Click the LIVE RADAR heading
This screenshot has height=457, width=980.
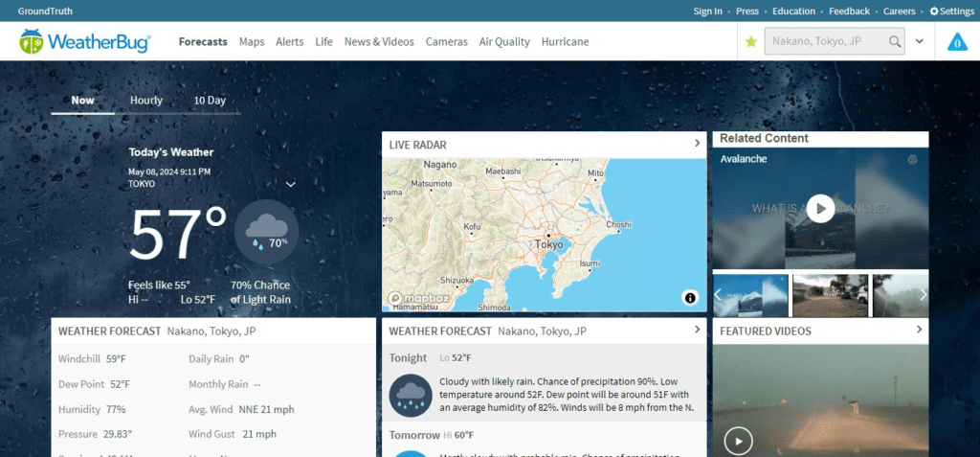coord(417,145)
